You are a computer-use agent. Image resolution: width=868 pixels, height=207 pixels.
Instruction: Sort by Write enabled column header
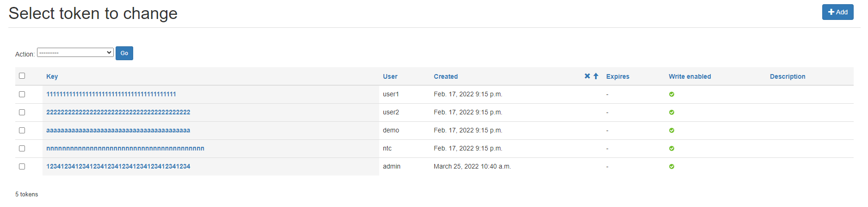689,76
